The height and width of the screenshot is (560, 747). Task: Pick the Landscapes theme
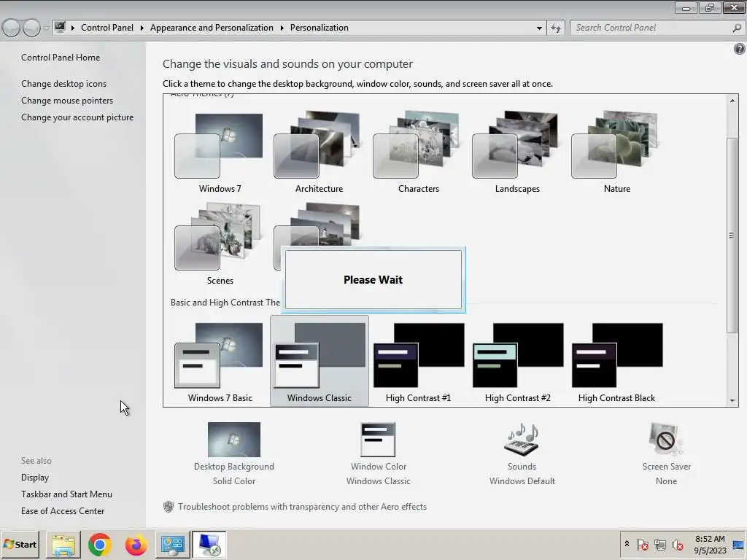517,152
